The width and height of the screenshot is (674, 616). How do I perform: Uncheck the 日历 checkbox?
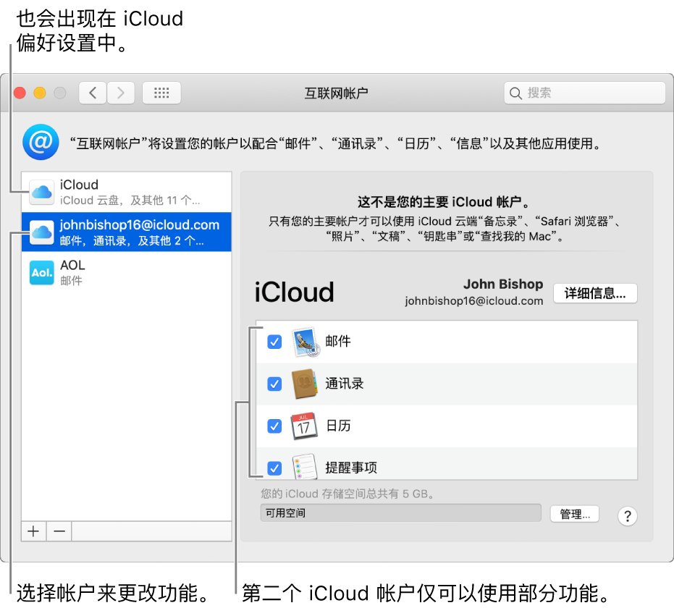pyautogui.click(x=274, y=426)
